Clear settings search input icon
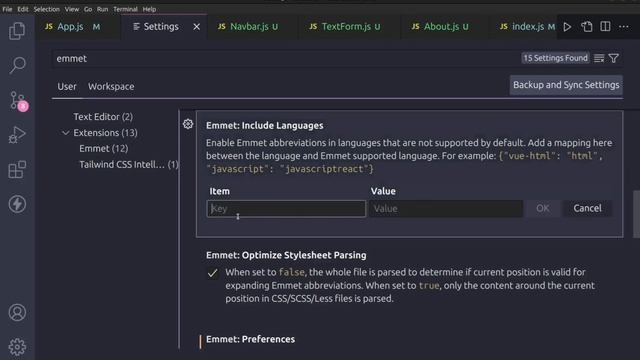This screenshot has height=360, width=640. [599, 58]
